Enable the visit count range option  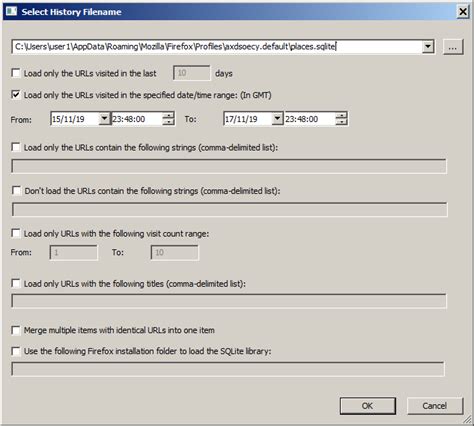(x=16, y=233)
